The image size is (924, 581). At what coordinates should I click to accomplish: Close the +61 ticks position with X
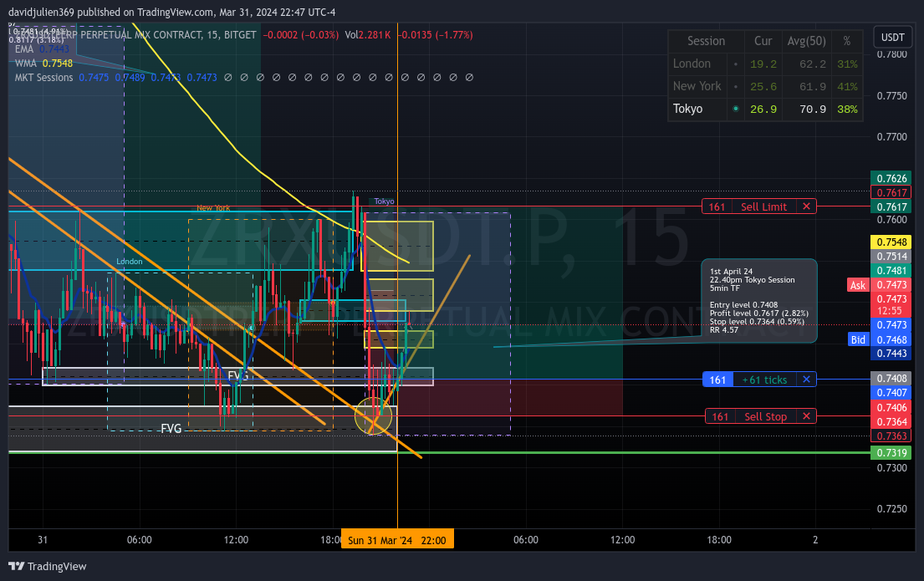[806, 380]
